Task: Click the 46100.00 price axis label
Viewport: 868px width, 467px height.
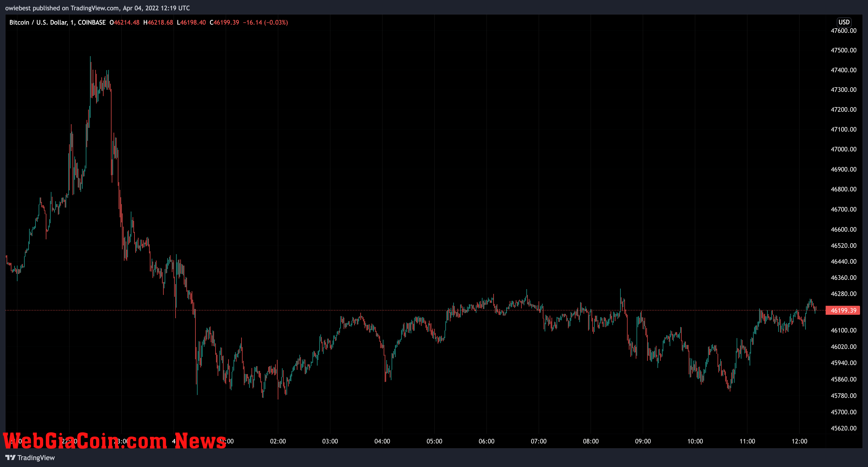Action: (x=843, y=330)
